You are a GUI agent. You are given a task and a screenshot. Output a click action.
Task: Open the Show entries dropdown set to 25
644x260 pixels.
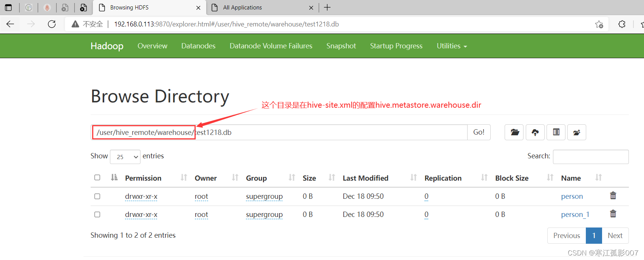tap(125, 156)
